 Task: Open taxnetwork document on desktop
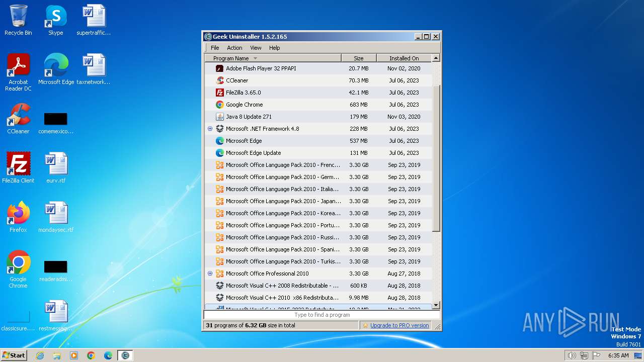pyautogui.click(x=94, y=69)
